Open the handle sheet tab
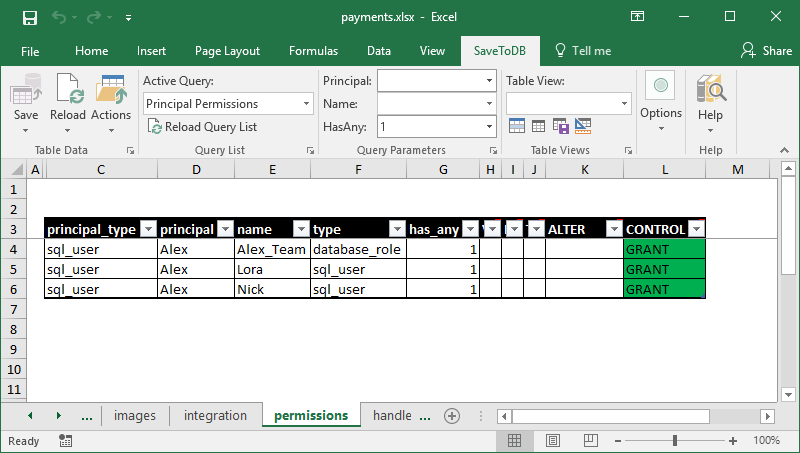This screenshot has width=800, height=453. coord(392,416)
